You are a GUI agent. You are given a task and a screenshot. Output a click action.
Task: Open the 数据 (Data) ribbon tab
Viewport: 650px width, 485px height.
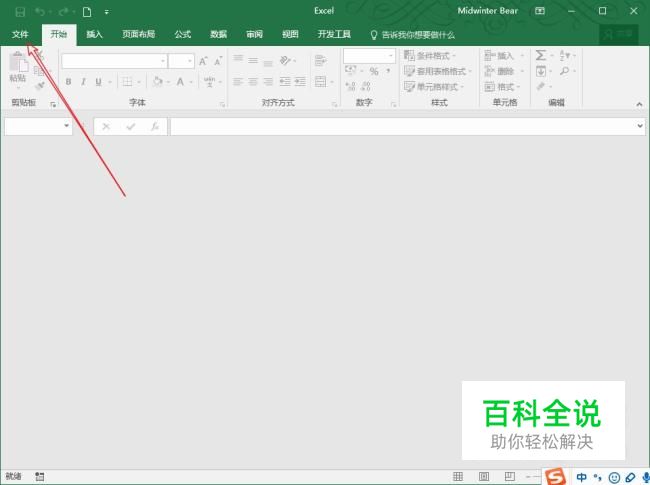coord(218,34)
